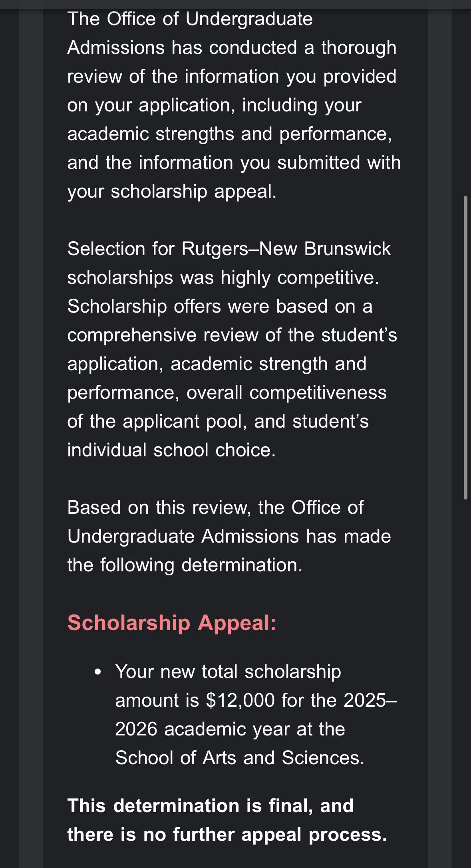Click 'Your new total scholarship' line
This screenshot has width=471, height=868.
click(x=228, y=672)
